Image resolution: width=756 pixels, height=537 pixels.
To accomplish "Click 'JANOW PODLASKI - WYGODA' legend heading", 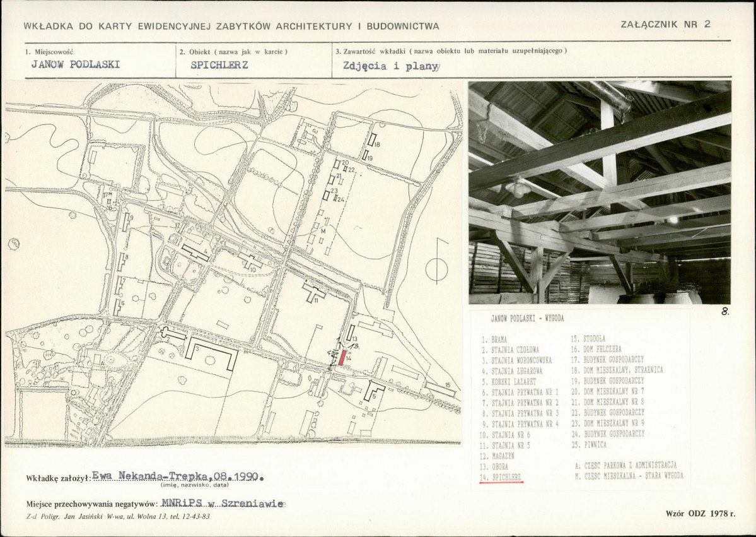I will [527, 319].
